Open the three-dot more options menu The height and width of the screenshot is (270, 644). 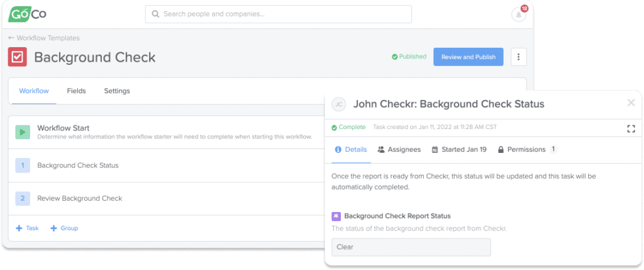tap(519, 57)
